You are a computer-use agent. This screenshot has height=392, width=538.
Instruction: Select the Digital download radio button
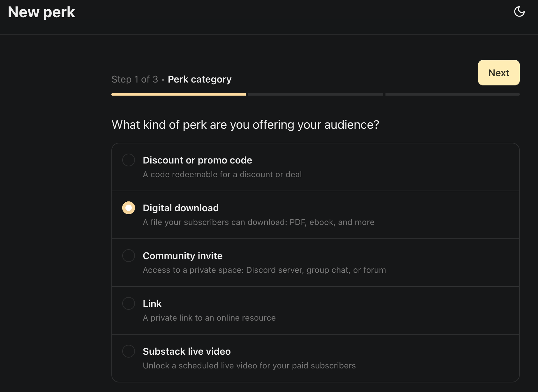coord(129,208)
